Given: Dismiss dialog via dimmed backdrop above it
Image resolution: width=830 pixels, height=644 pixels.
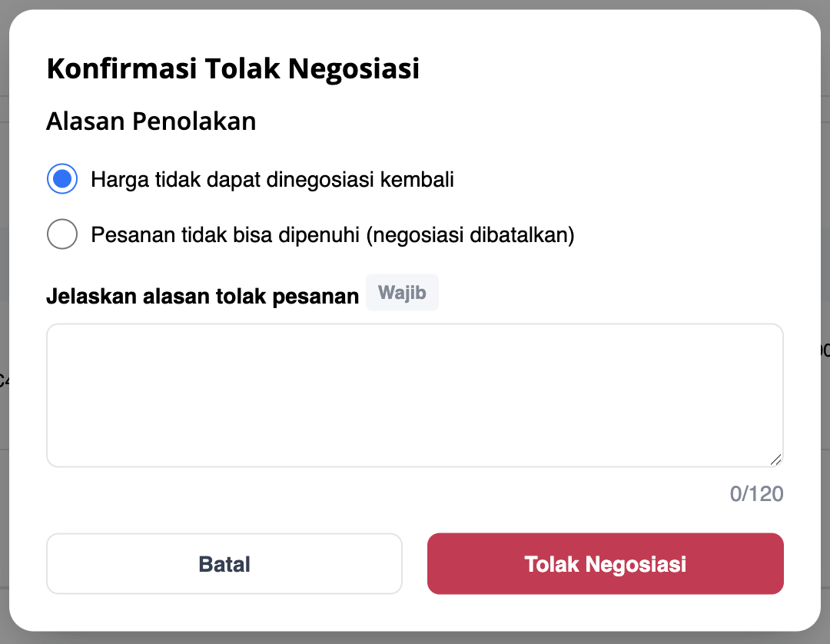Looking at the screenshot, I should 415,5.
